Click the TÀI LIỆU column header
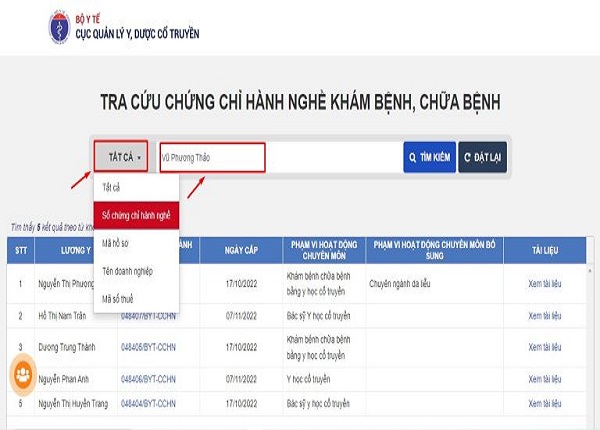The image size is (600, 430). (x=545, y=251)
